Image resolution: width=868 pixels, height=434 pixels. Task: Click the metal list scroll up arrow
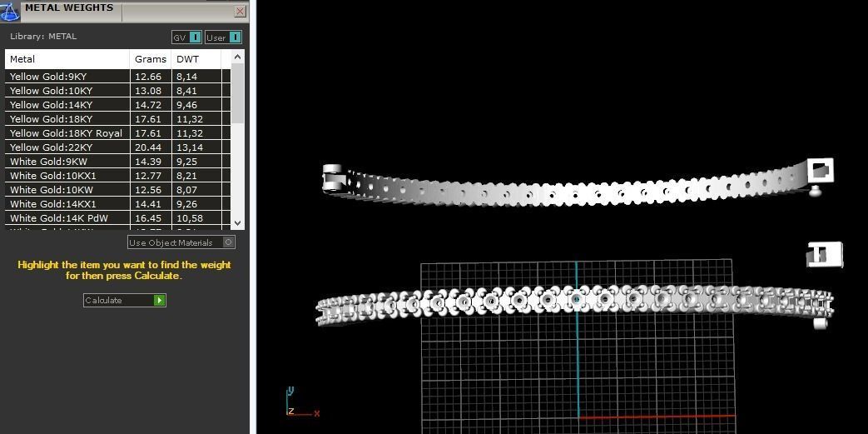click(x=237, y=57)
